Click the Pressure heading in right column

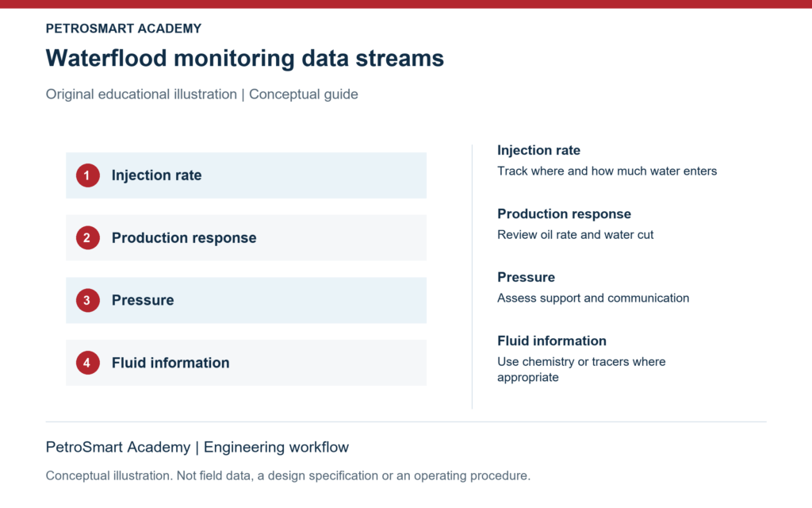coord(527,277)
